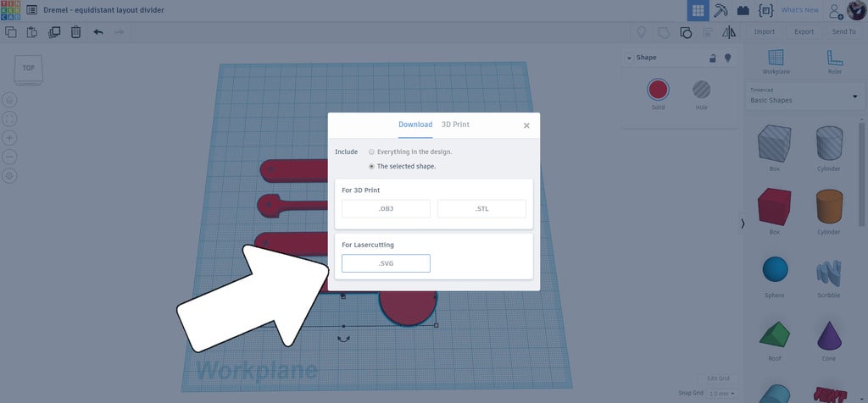Screen dimensions: 868x403
Task: Open the Bricks mode icon
Action: [743, 10]
